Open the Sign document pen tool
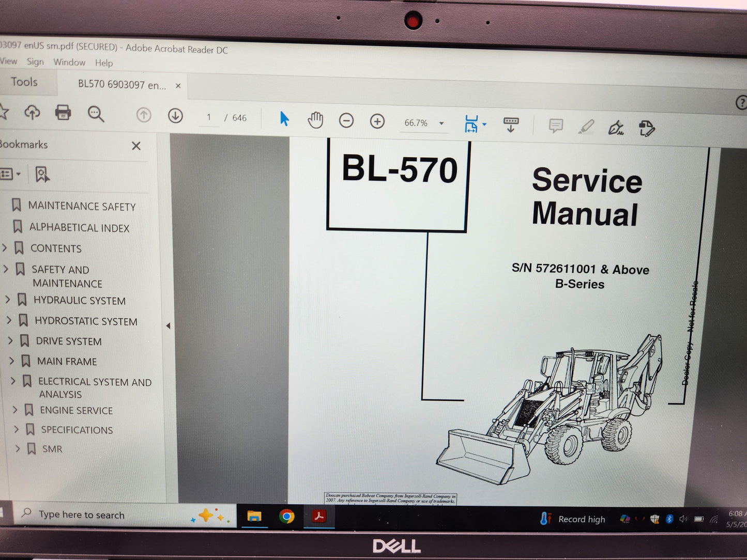Viewport: 747px width, 560px height. [x=616, y=128]
